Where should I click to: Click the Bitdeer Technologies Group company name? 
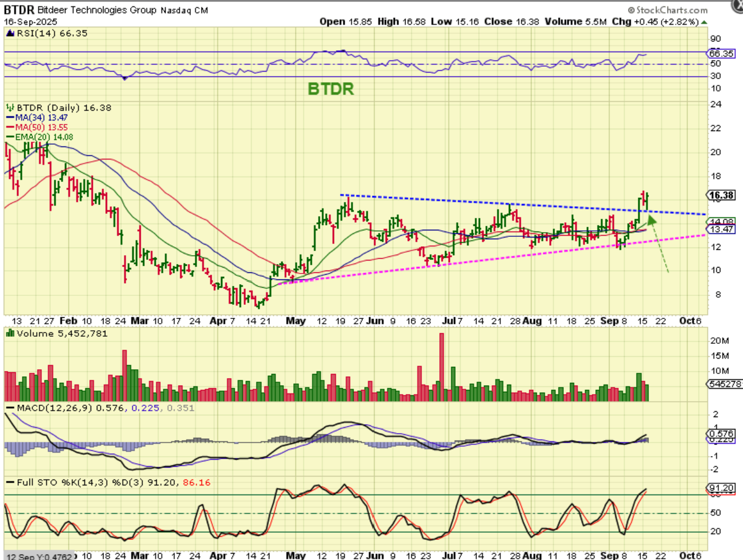coord(96,10)
